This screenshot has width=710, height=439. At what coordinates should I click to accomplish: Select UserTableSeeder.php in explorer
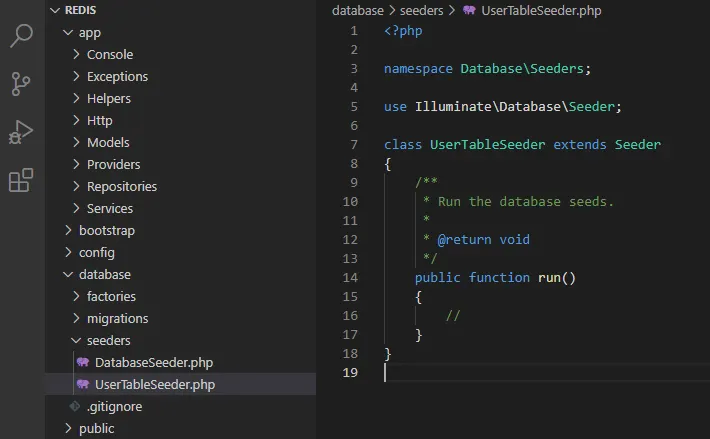click(155, 384)
